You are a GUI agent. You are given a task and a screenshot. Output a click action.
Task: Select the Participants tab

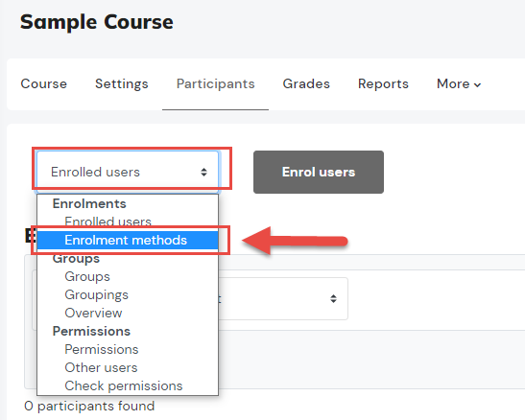click(215, 84)
